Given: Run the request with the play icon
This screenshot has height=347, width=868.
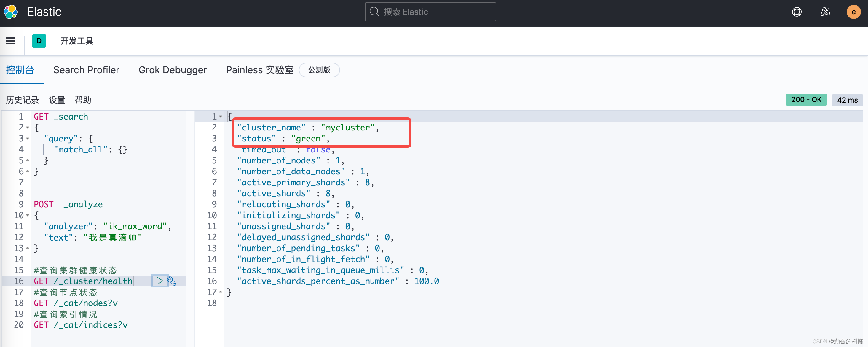Looking at the screenshot, I should pos(159,281).
